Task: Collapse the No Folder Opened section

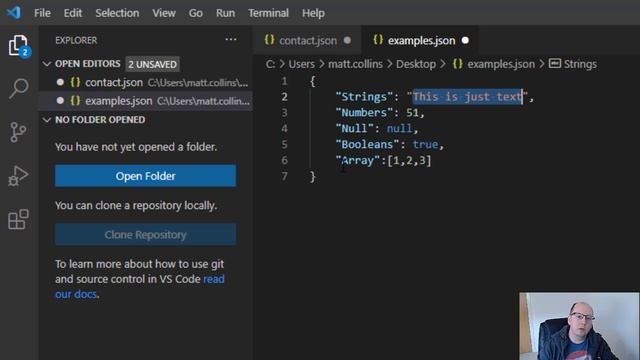Action: coord(47,120)
